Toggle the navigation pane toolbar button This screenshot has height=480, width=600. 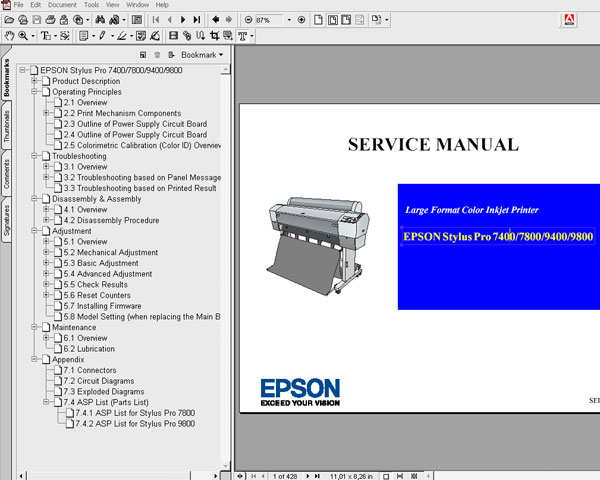[x=137, y=20]
